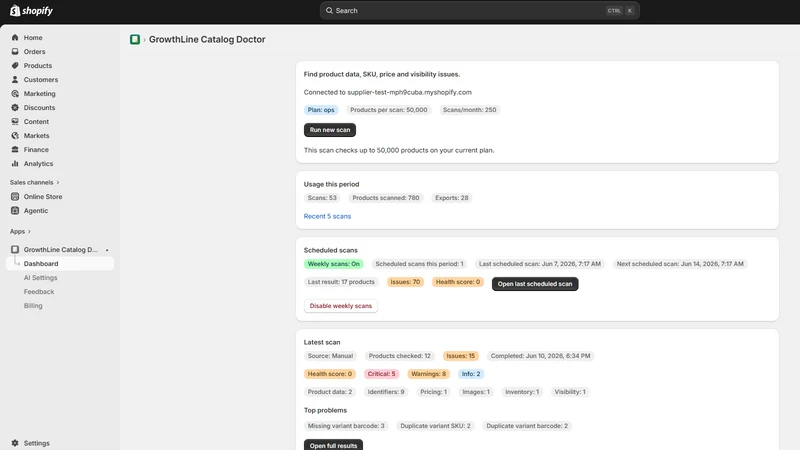This screenshot has height=450, width=800.
Task: Click the Settings gear icon
Action: pyautogui.click(x=15, y=443)
